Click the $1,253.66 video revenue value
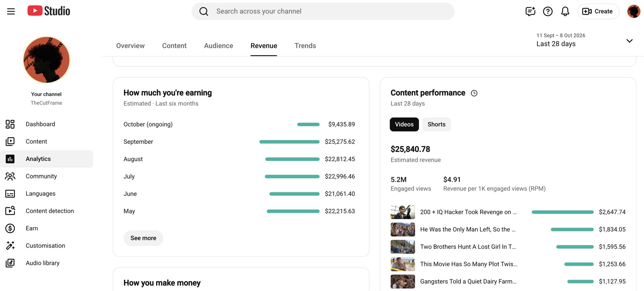644x291 pixels. [612, 264]
